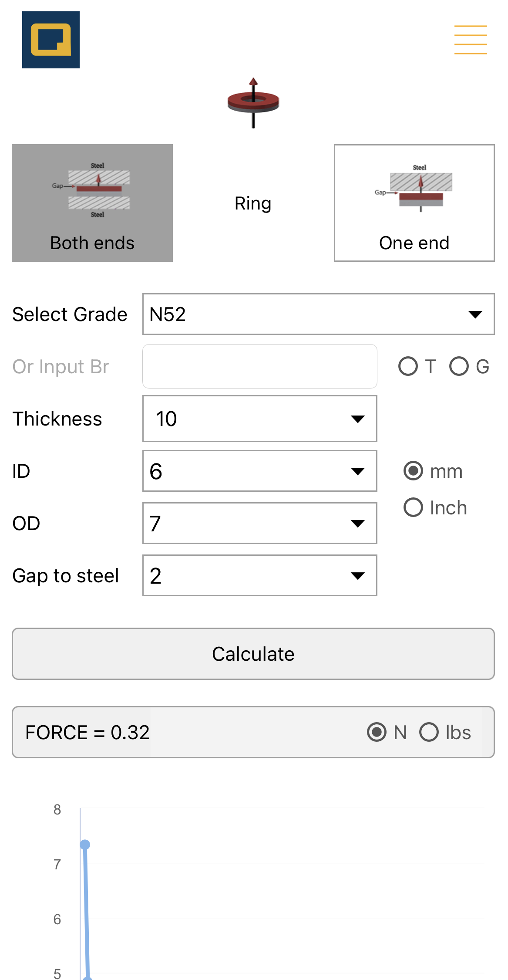Viewport: 508px width, 980px height.
Task: Open the OD dropdown
Action: 259,523
